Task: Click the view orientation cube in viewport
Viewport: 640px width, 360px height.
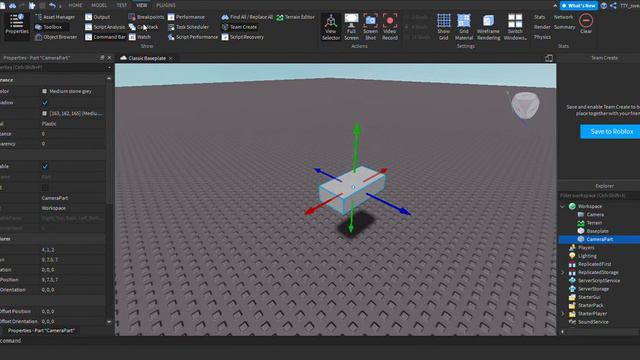Action: coord(525,105)
